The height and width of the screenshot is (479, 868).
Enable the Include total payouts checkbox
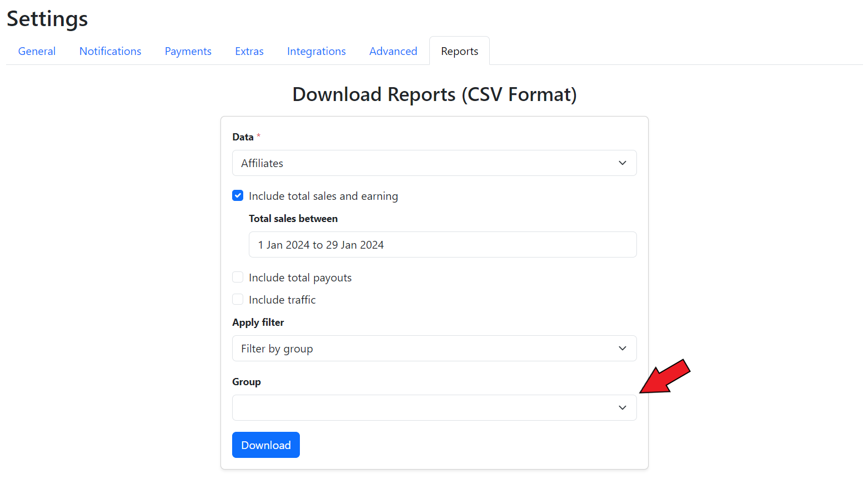pyautogui.click(x=238, y=278)
